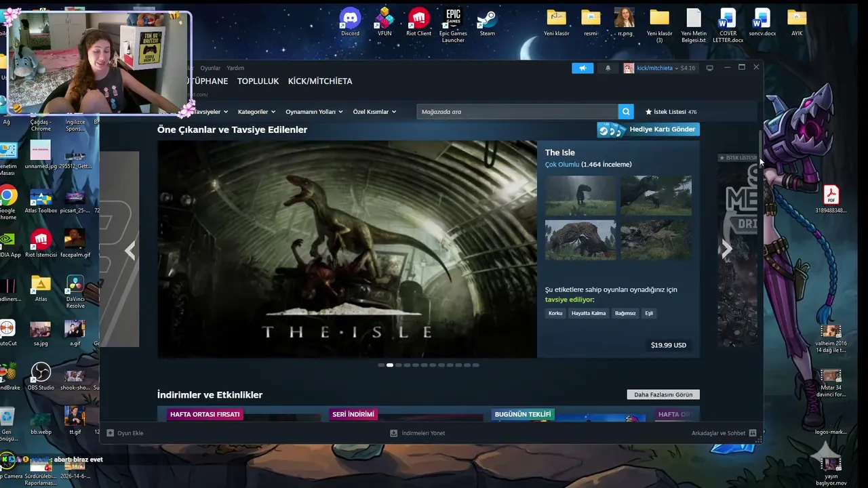Open the Oyunlar menu in Steam

[x=210, y=68]
